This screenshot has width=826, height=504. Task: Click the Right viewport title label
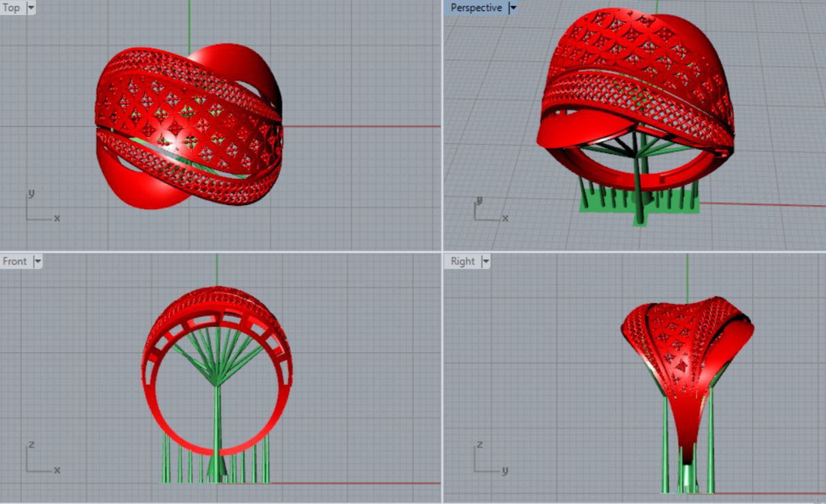click(x=463, y=262)
